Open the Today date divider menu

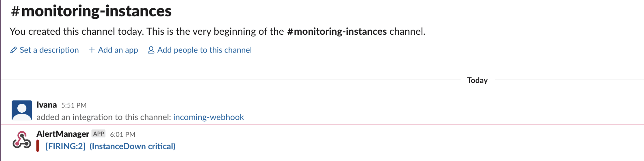coord(477,80)
